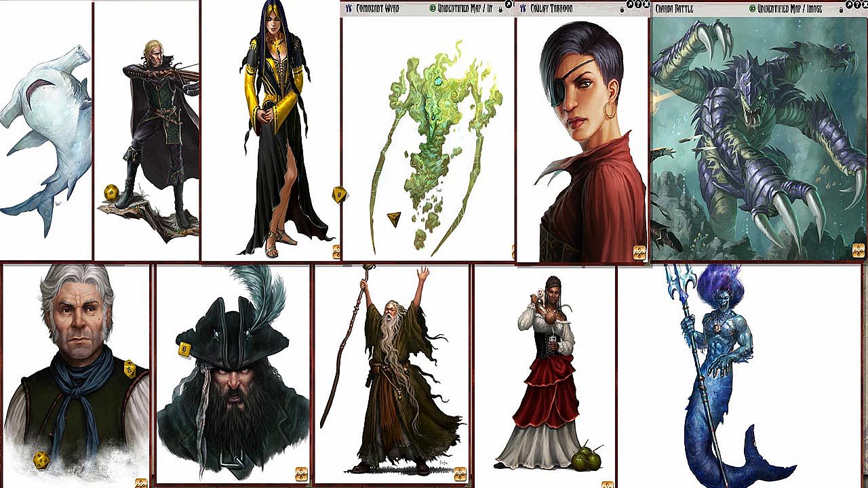Click the Caulky Tarroon window title
Viewport: 868px width, 488px height.
click(552, 9)
